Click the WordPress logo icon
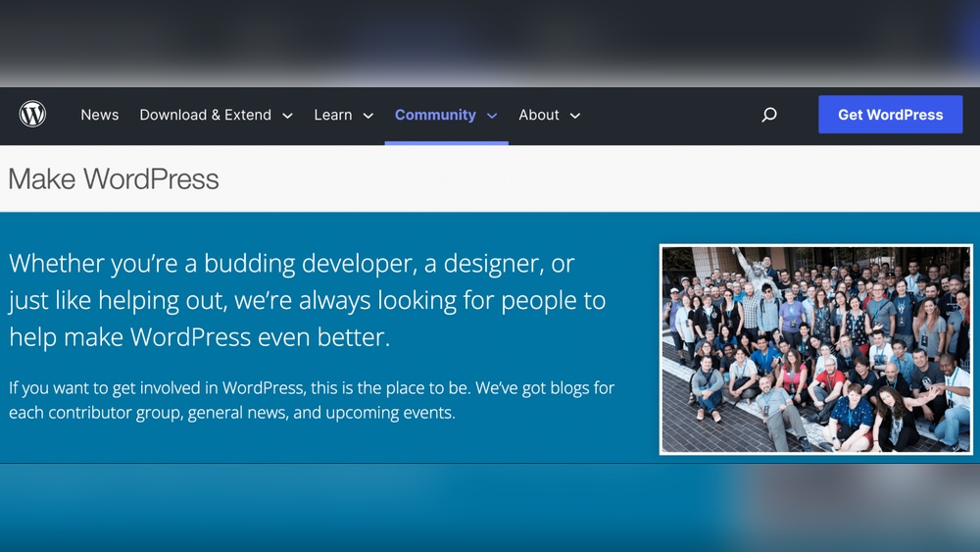980x552 pixels. click(32, 115)
